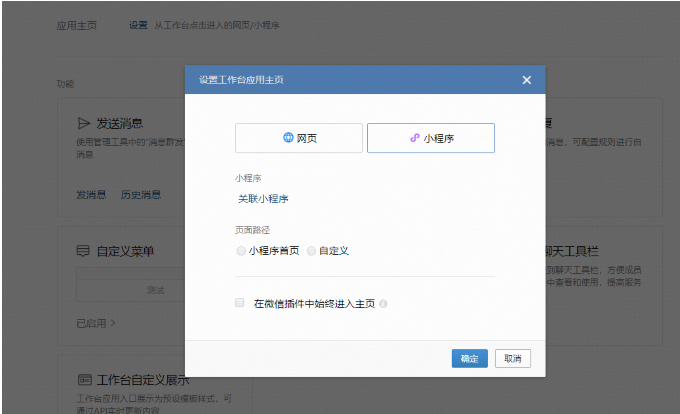Viewport: 680px width, 414px height.
Task: Click the 工作台自定义展示 icon
Action: (x=84, y=381)
